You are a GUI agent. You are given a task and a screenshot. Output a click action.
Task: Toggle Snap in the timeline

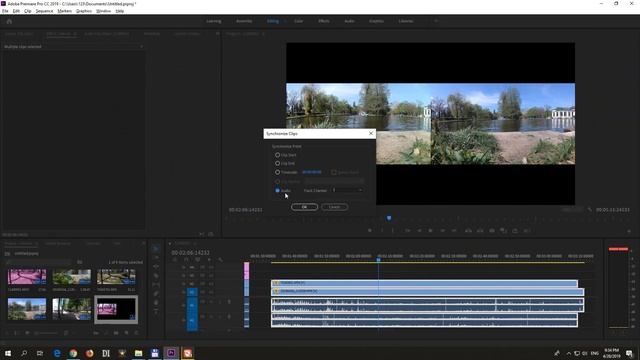[186, 260]
